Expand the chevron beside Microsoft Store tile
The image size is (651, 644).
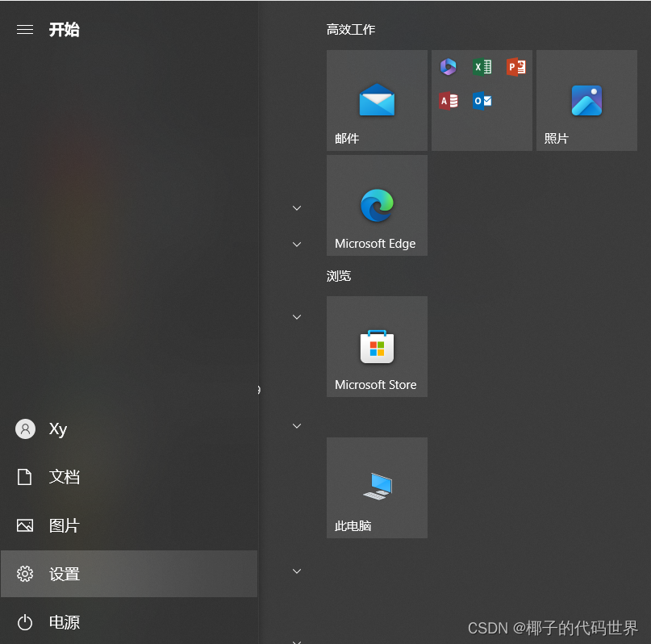point(297,317)
